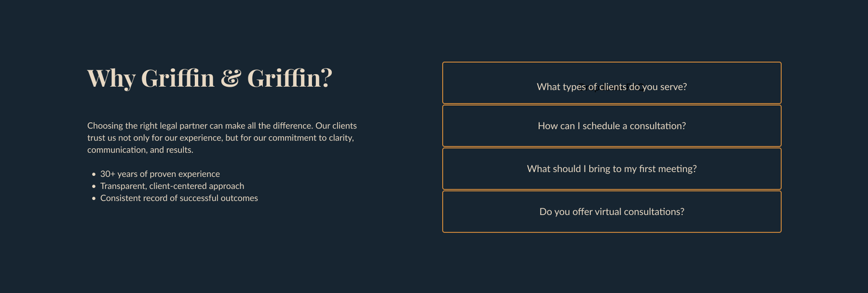
Task: Expand "What types of clients do you serve?"
Action: (611, 87)
